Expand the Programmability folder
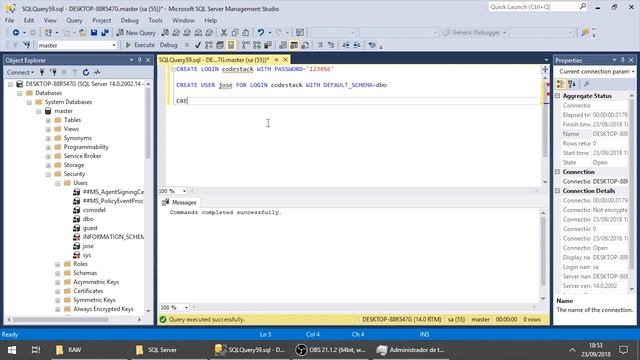The width and height of the screenshot is (640, 360). tap(48, 147)
